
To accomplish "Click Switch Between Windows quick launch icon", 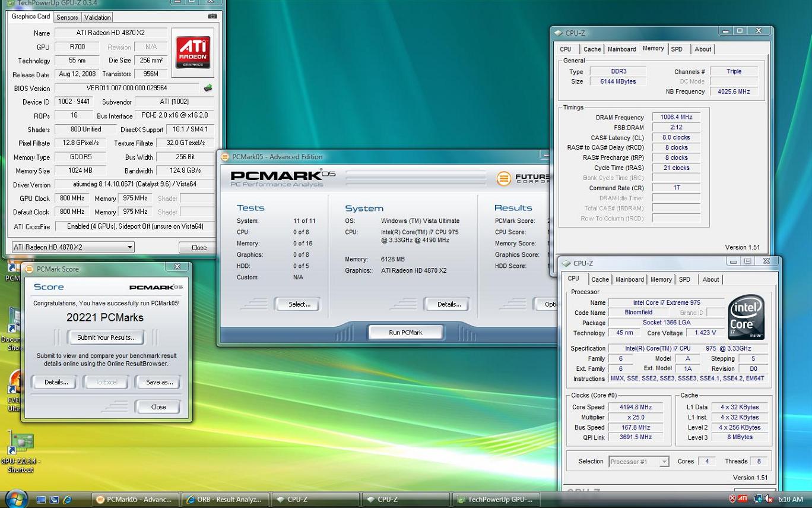I will coord(55,500).
